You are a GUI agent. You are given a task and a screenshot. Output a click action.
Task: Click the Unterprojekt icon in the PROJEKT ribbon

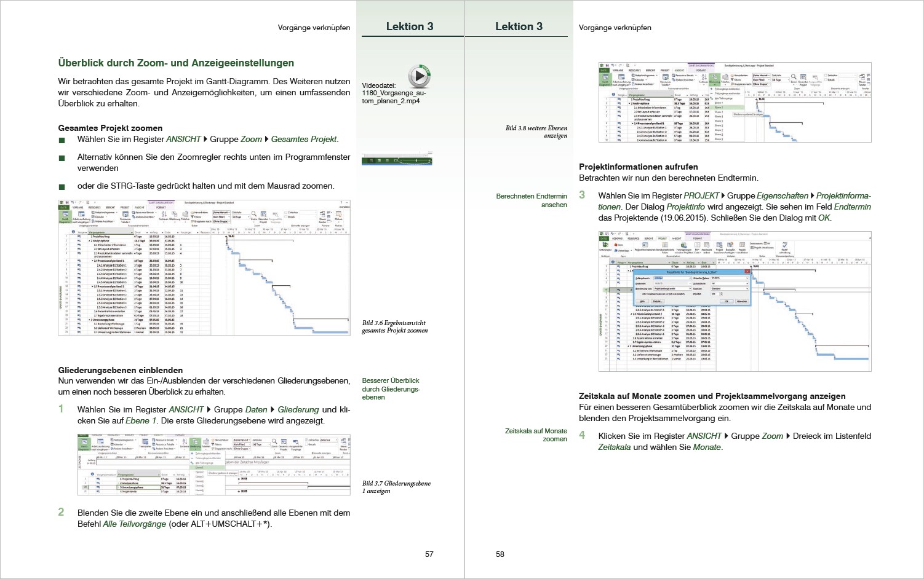603,246
